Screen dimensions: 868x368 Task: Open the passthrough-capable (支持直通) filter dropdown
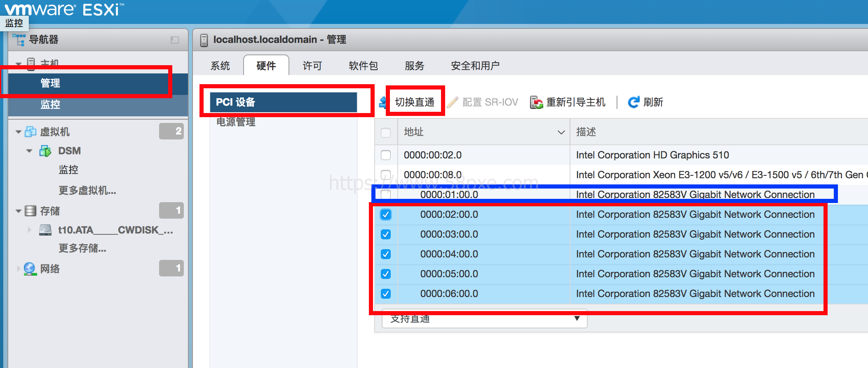pyautogui.click(x=484, y=319)
